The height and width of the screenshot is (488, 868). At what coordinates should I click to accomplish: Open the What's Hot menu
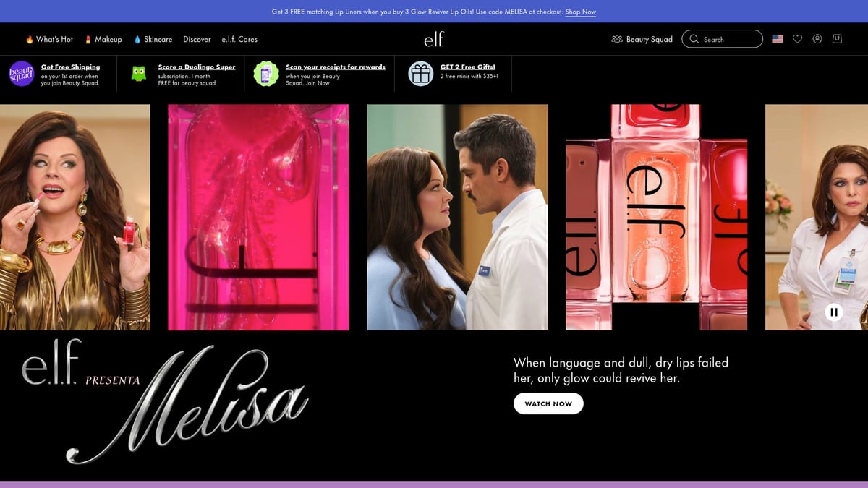pos(50,39)
